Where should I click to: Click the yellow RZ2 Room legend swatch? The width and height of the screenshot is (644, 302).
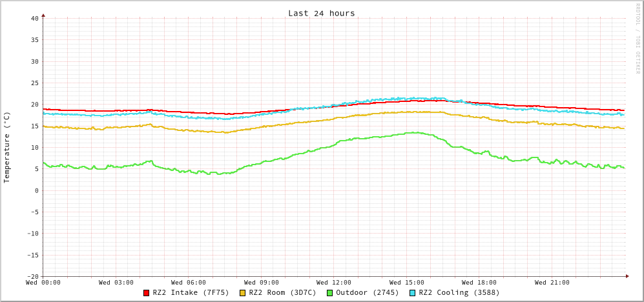tap(243, 293)
